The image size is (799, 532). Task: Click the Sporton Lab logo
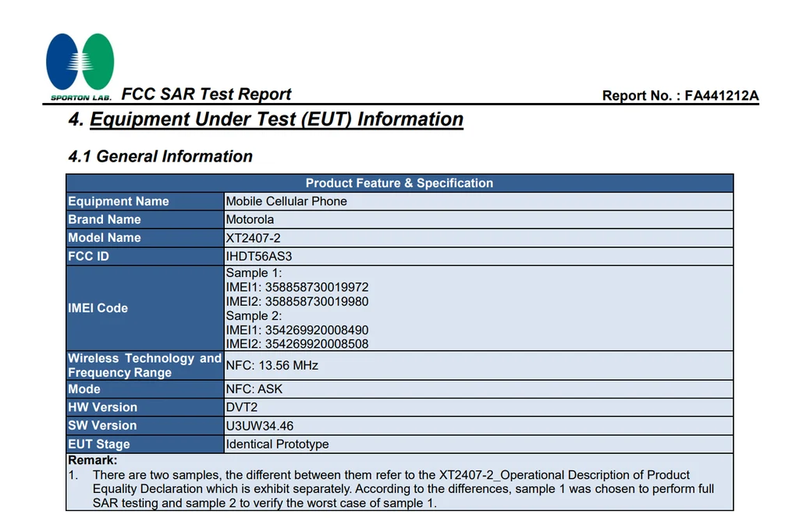[80, 66]
